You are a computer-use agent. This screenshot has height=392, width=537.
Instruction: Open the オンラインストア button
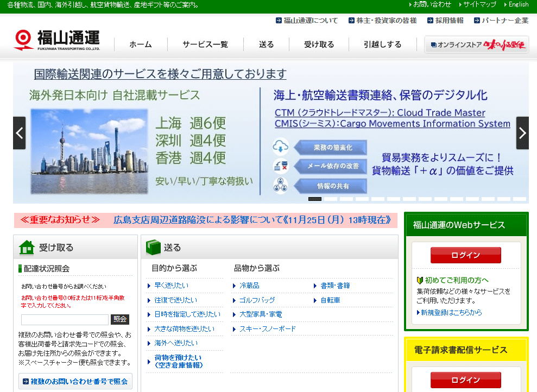(477, 45)
